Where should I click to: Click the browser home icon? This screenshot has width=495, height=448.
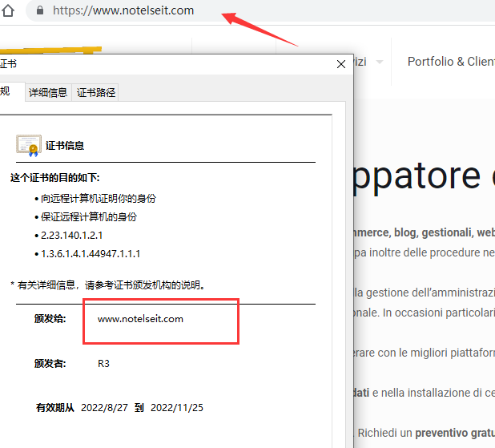[8, 10]
